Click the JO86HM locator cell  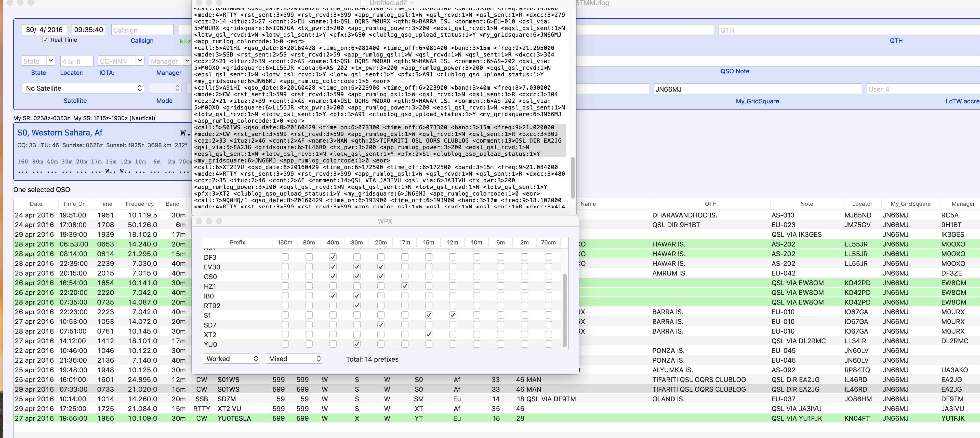tap(858, 399)
